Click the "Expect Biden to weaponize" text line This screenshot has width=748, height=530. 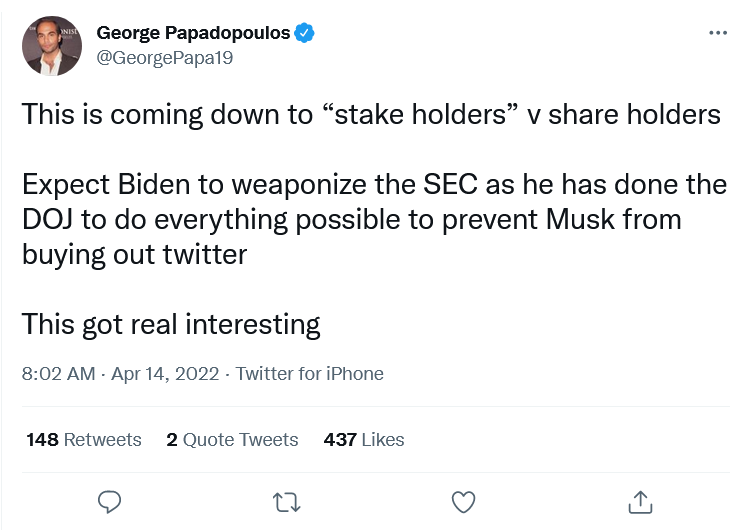click(374, 185)
